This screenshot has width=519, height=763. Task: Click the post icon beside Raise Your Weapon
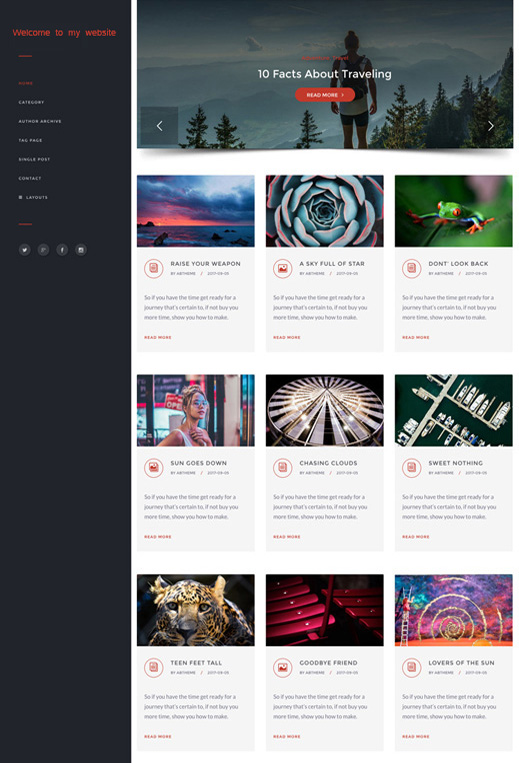coord(154,268)
